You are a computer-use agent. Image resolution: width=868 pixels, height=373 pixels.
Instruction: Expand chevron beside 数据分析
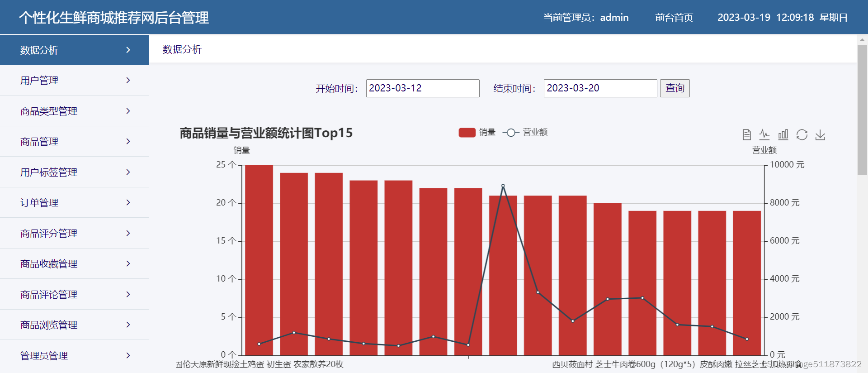point(128,50)
